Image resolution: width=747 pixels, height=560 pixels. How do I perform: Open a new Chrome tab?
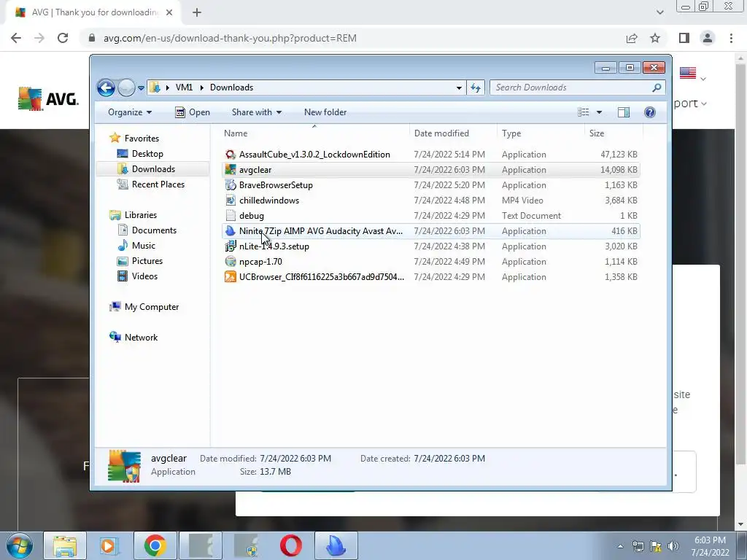[x=197, y=12]
